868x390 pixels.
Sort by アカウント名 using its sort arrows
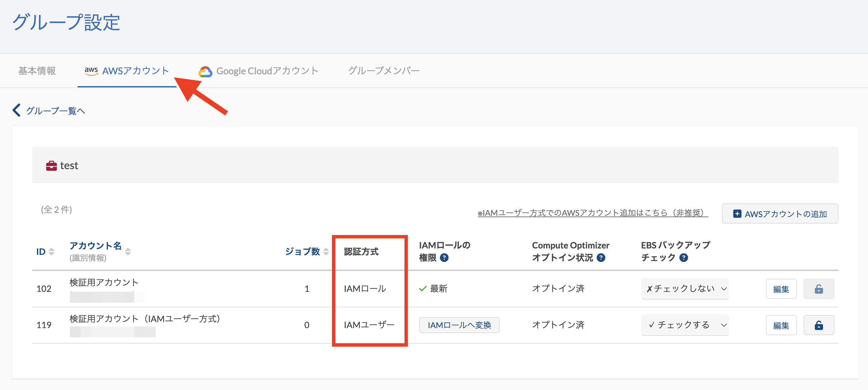tap(128, 252)
